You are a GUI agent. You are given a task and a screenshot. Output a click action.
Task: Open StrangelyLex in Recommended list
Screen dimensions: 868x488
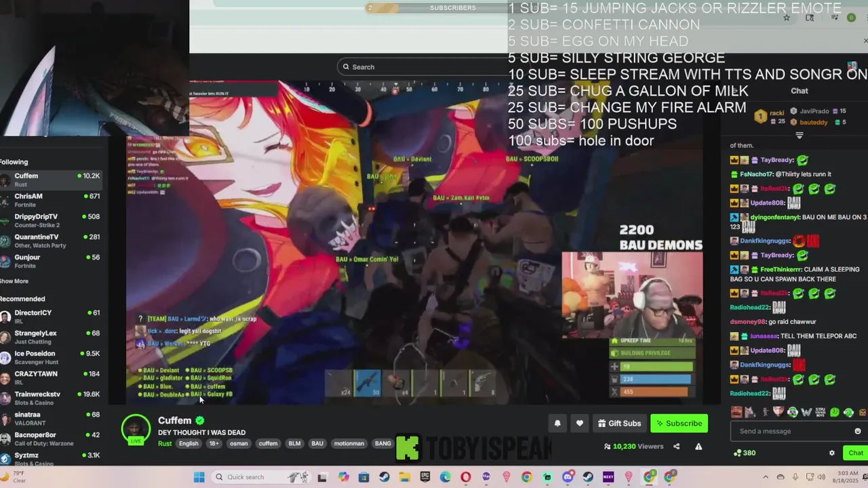click(x=51, y=337)
